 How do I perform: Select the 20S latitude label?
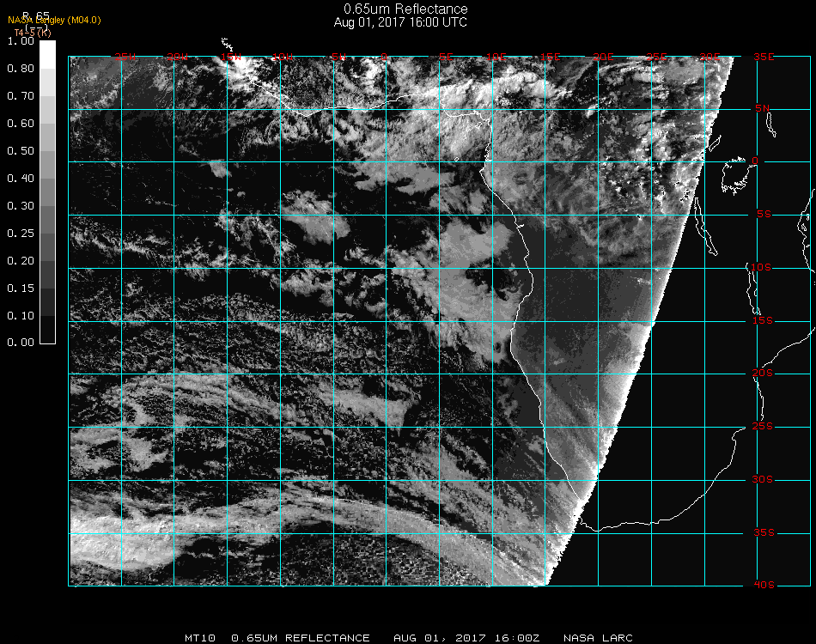[763, 374]
